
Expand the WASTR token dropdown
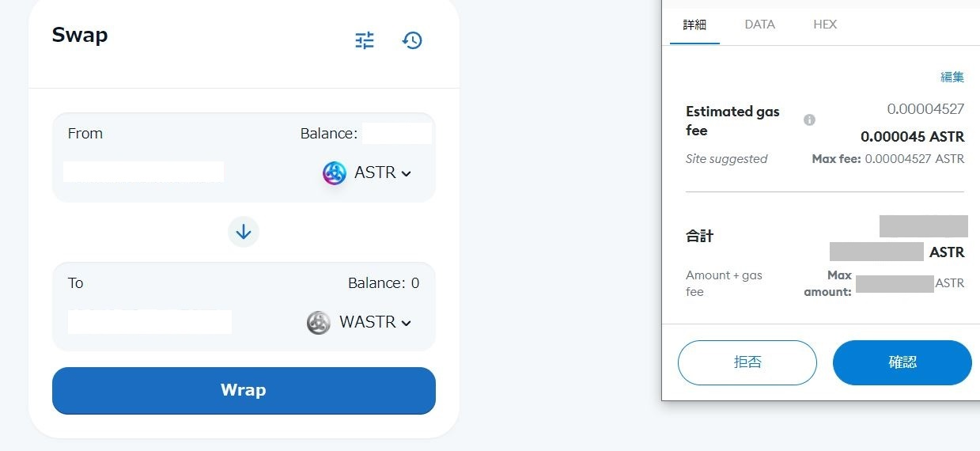point(360,322)
